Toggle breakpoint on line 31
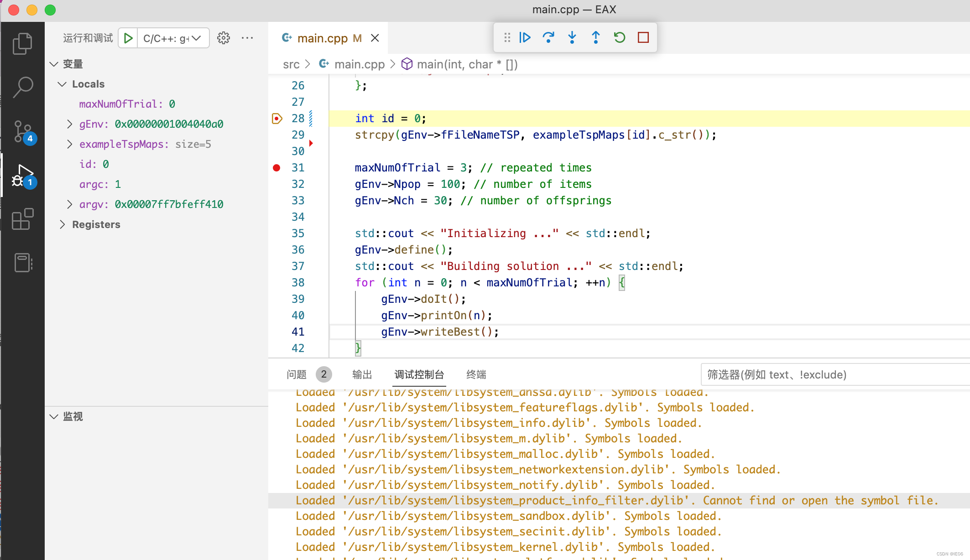This screenshot has height=560, width=970. point(276,167)
